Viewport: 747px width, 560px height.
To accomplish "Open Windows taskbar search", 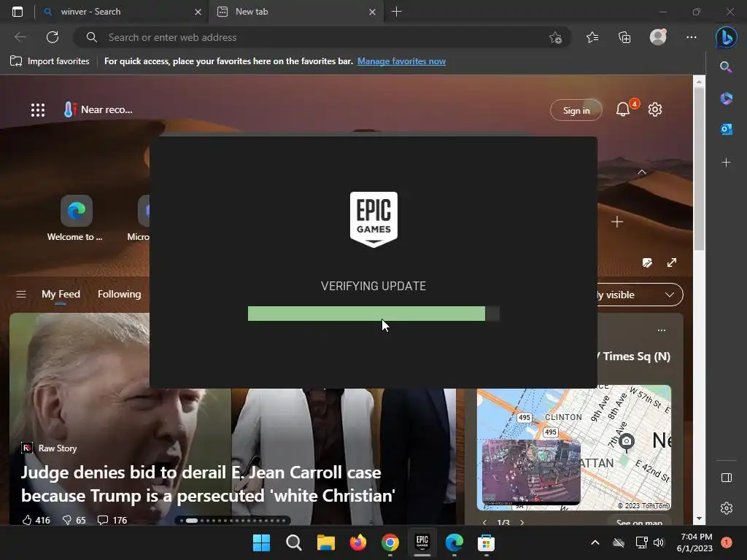I will 293,542.
